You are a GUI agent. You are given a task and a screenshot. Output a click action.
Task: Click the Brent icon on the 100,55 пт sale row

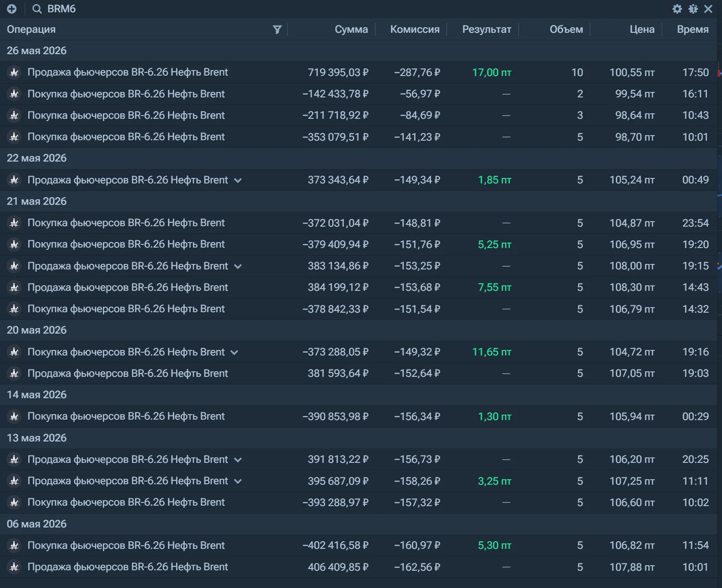(15, 72)
